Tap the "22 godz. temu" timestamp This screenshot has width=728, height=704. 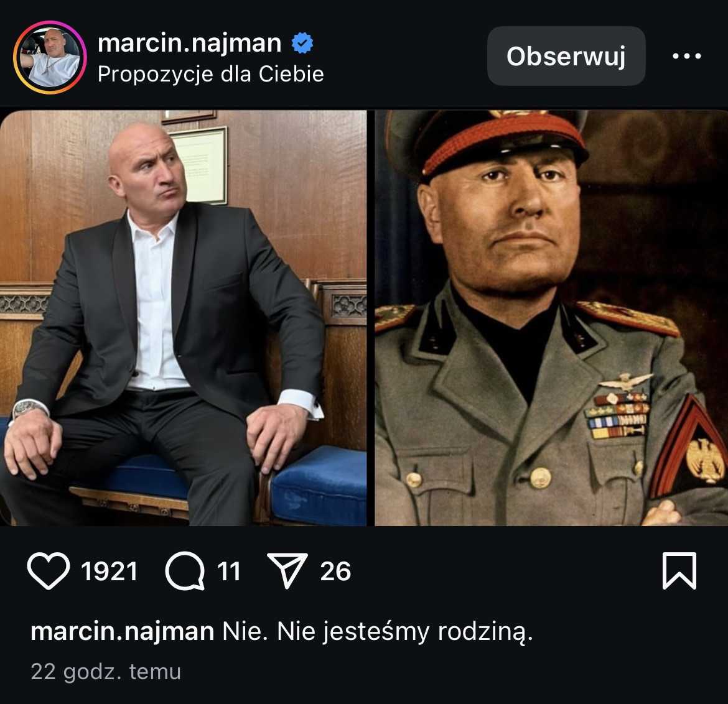(106, 672)
